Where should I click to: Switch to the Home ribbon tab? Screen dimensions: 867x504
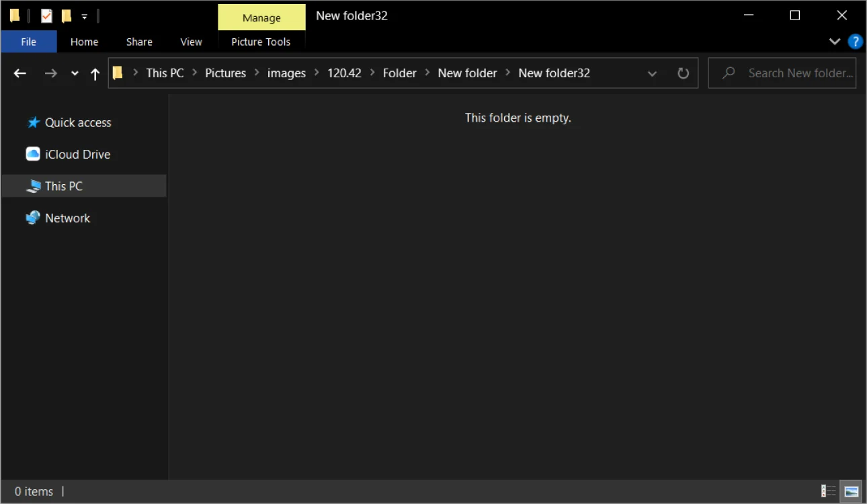coord(84,42)
